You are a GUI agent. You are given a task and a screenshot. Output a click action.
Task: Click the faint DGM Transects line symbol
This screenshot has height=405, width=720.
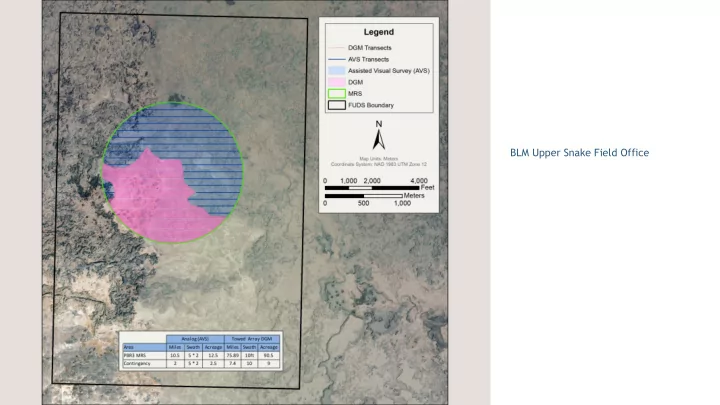pos(337,48)
